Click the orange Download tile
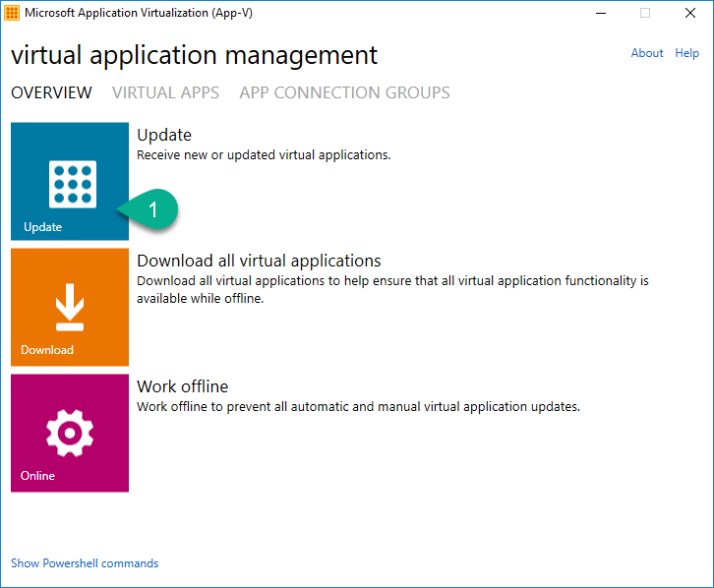The width and height of the screenshot is (714, 588). 70,307
